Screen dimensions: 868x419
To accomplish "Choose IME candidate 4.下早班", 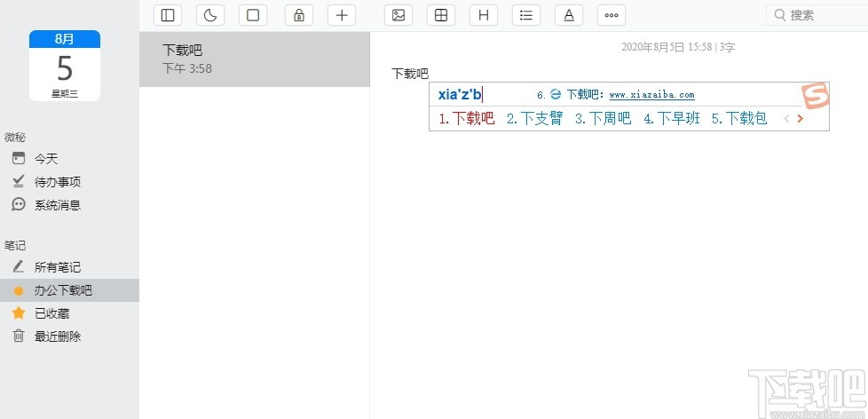I will point(672,118).
